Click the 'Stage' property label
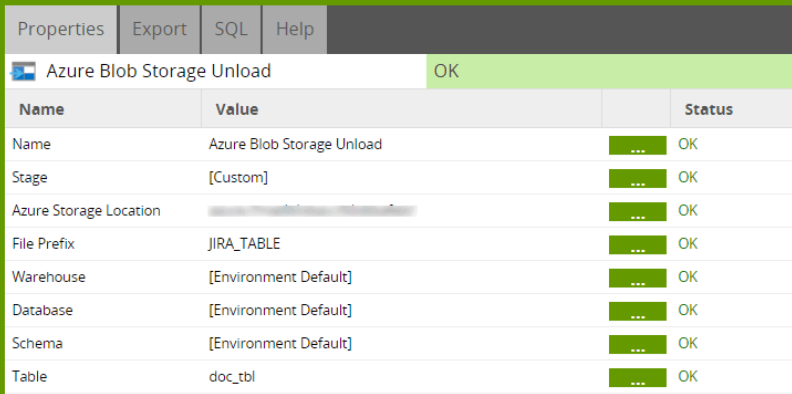This screenshot has height=394, width=792. [30, 178]
